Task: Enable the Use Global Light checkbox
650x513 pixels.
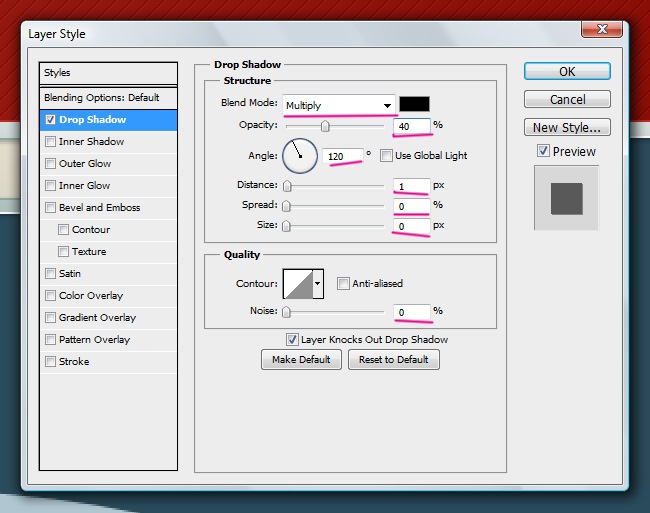Action: (x=387, y=155)
